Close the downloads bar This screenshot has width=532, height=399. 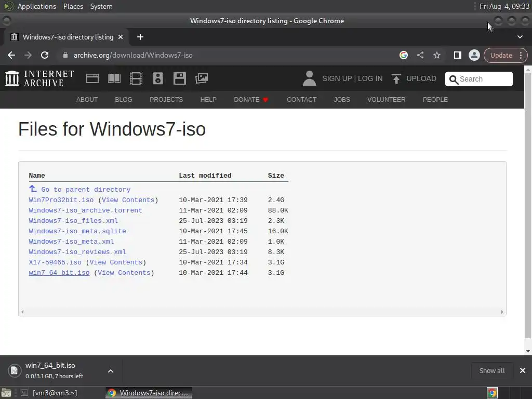pyautogui.click(x=523, y=370)
